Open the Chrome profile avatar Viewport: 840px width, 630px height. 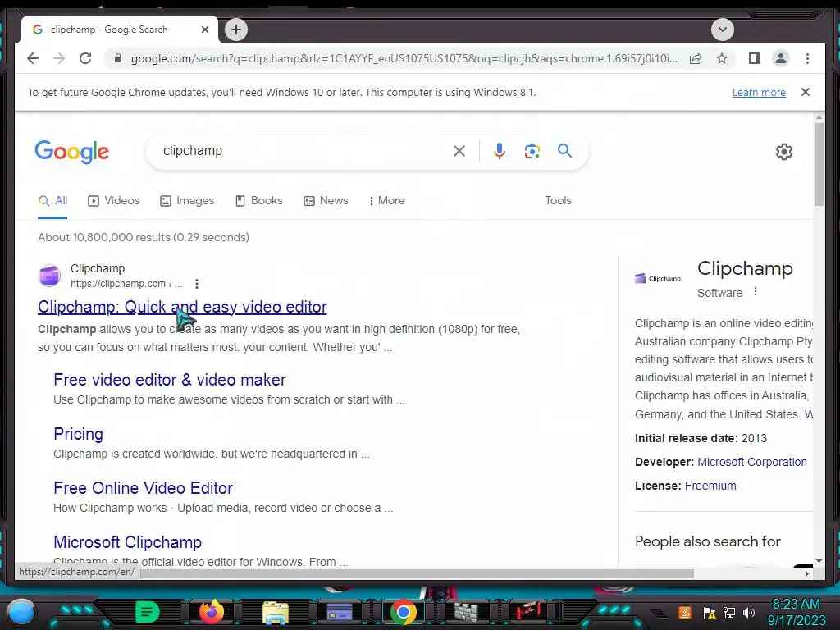[x=781, y=58]
